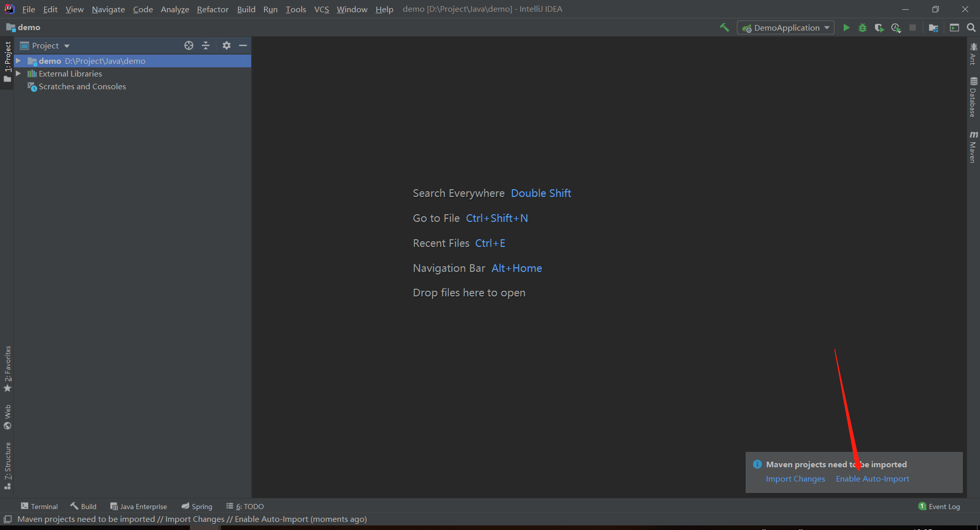Click the "Alt+Home" shortcut hint text
The width and height of the screenshot is (980, 530).
coord(517,268)
